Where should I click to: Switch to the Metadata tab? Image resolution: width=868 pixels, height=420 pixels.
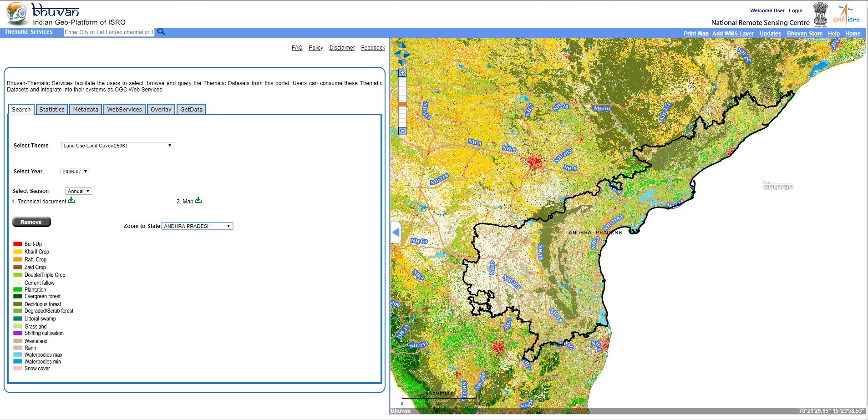point(86,109)
